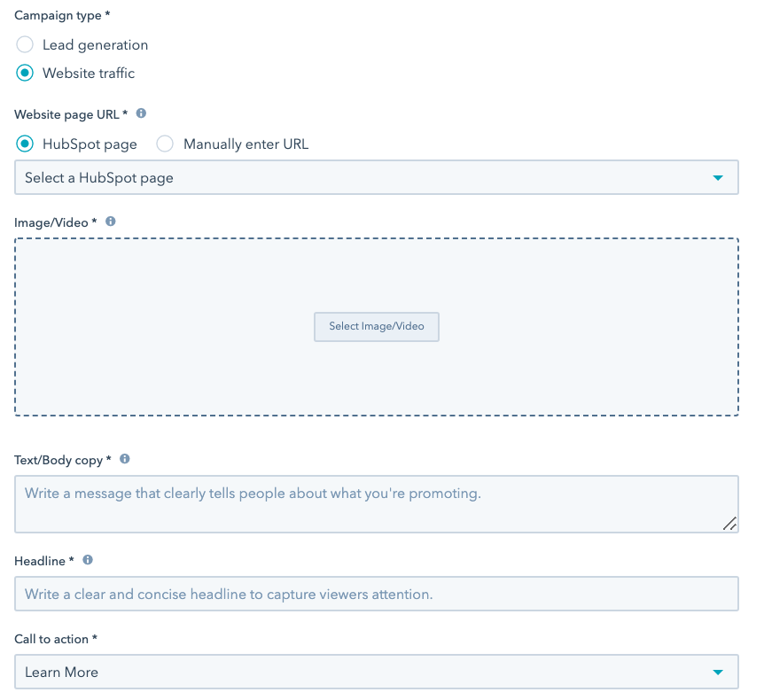This screenshot has width=764, height=700.
Task: Focus the Text/Body copy message field
Action: coord(377,504)
